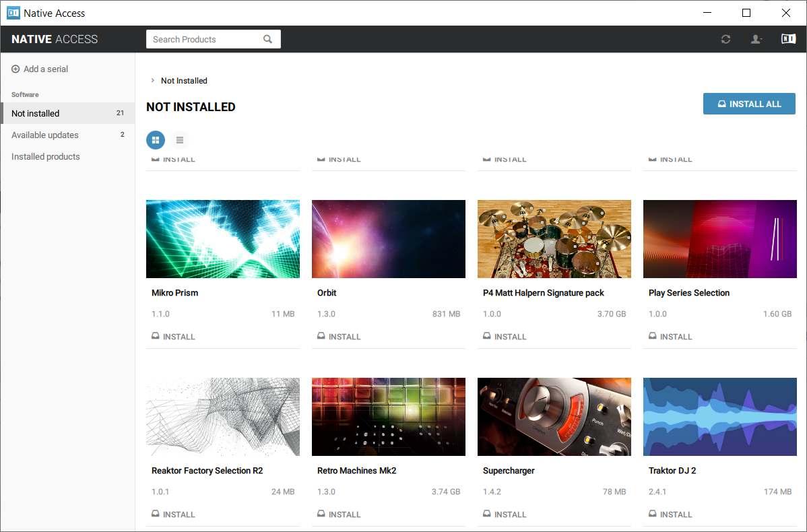Click the Not Installed breadcrumb text

(184, 81)
